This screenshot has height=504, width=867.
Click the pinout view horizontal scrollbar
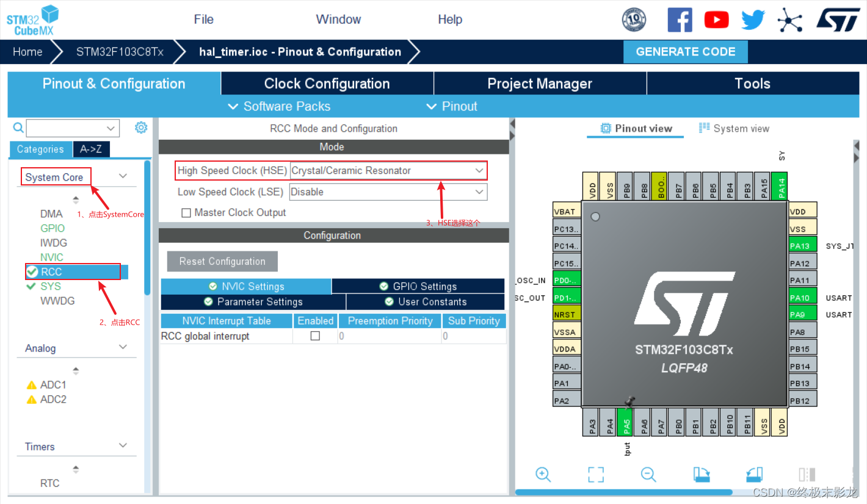coord(623,492)
